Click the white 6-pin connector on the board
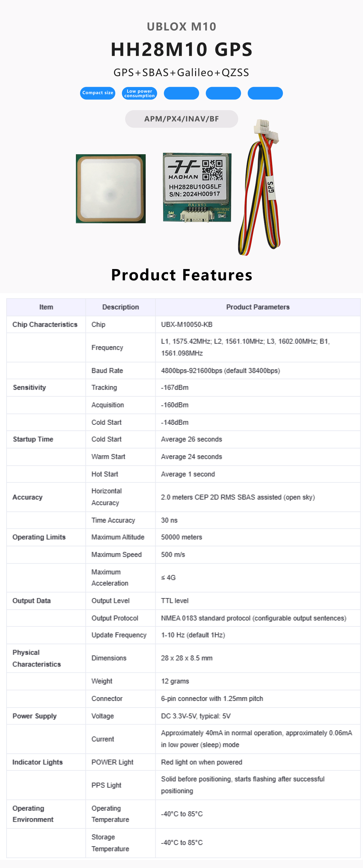This screenshot has width=363, height=868. click(x=197, y=215)
